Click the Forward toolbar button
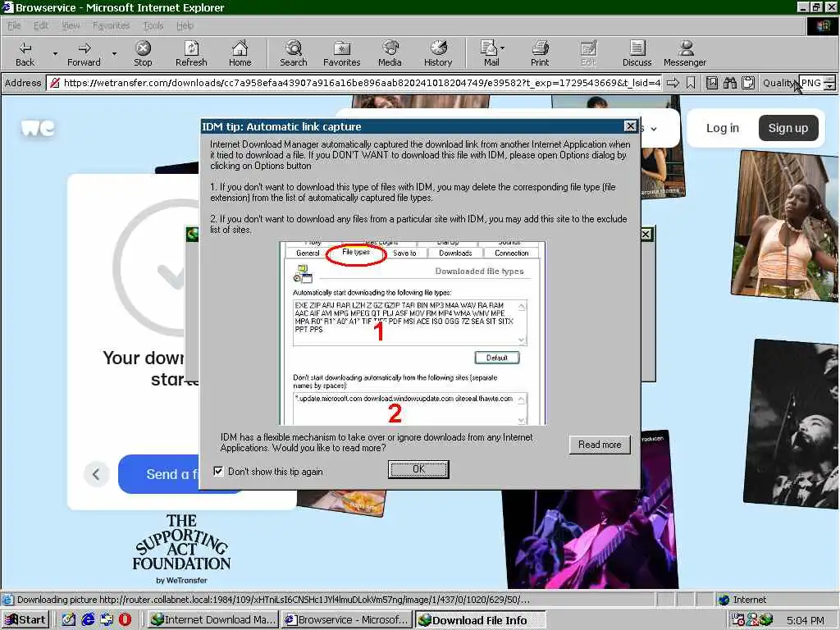 click(84, 54)
